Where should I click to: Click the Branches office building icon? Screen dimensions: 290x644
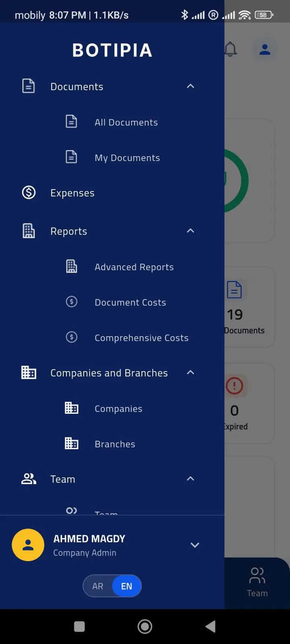point(71,444)
